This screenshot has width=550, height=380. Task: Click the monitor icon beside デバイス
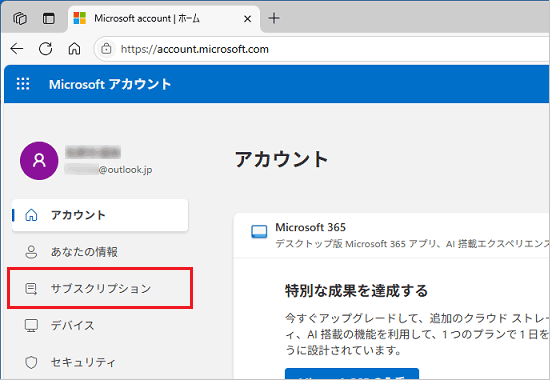pos(31,326)
